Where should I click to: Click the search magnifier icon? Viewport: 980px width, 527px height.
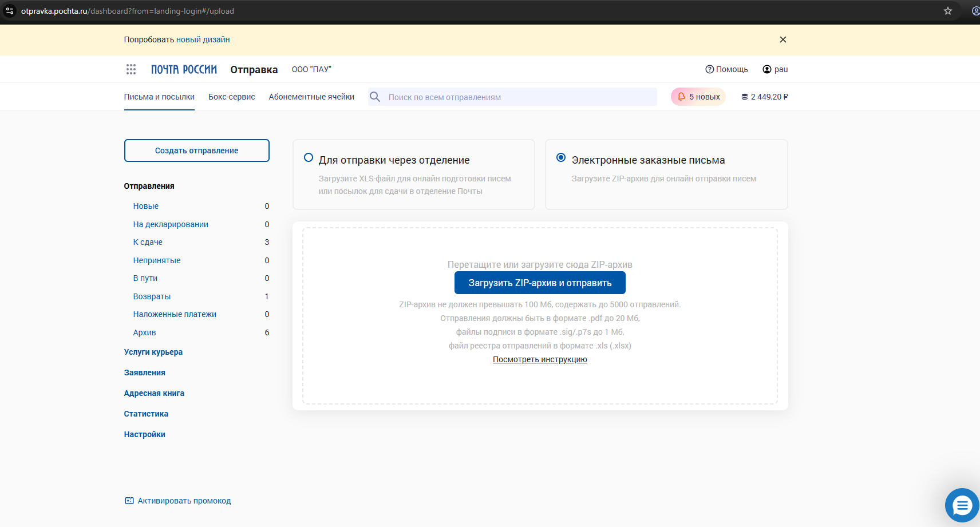pyautogui.click(x=375, y=97)
